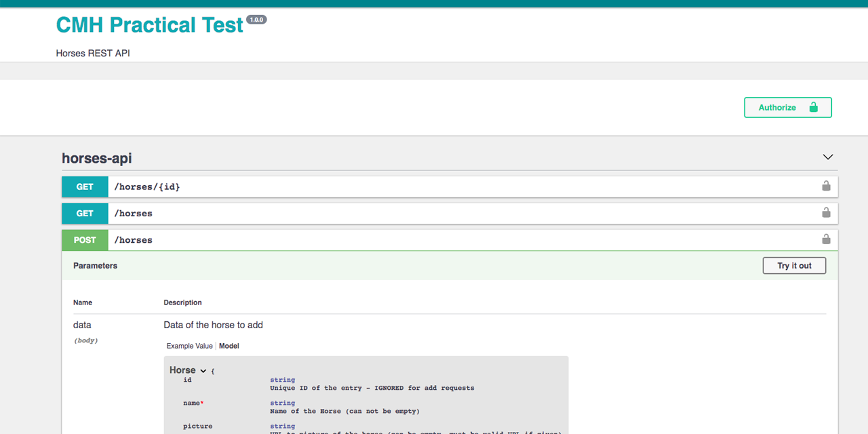
Task: Click the padlock icon on GET /horses row
Action: pyautogui.click(x=826, y=212)
